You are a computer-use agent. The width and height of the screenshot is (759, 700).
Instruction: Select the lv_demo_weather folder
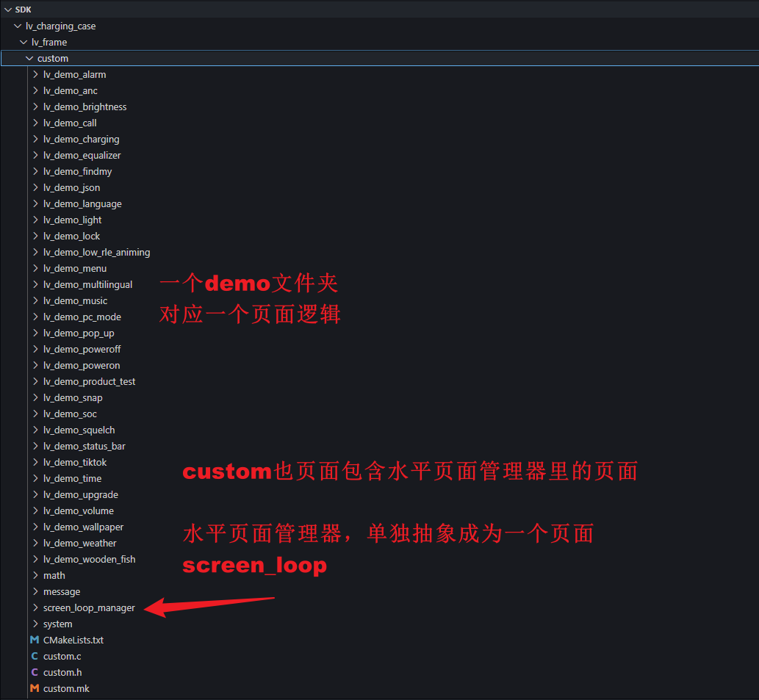tap(80, 544)
